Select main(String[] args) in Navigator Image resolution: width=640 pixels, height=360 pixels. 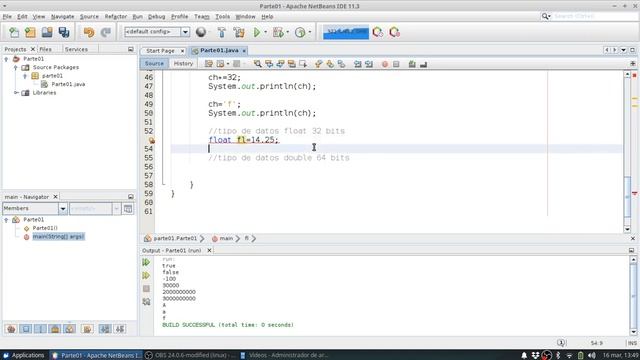58,236
